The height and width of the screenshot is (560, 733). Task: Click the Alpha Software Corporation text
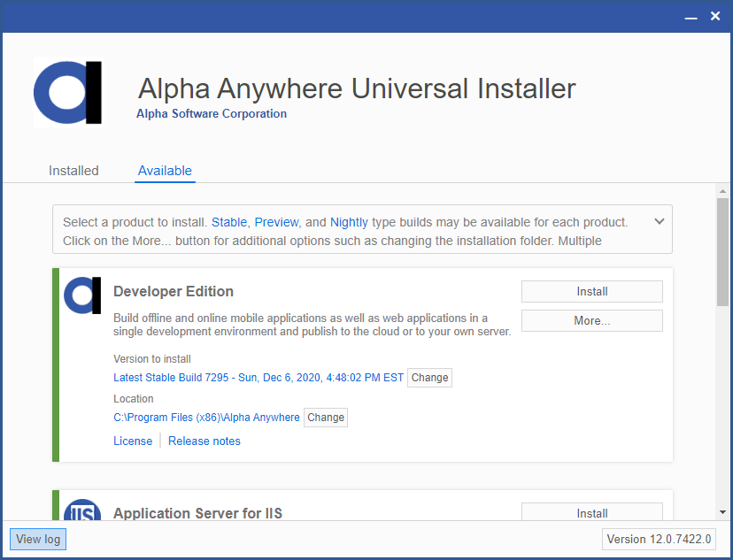(212, 113)
